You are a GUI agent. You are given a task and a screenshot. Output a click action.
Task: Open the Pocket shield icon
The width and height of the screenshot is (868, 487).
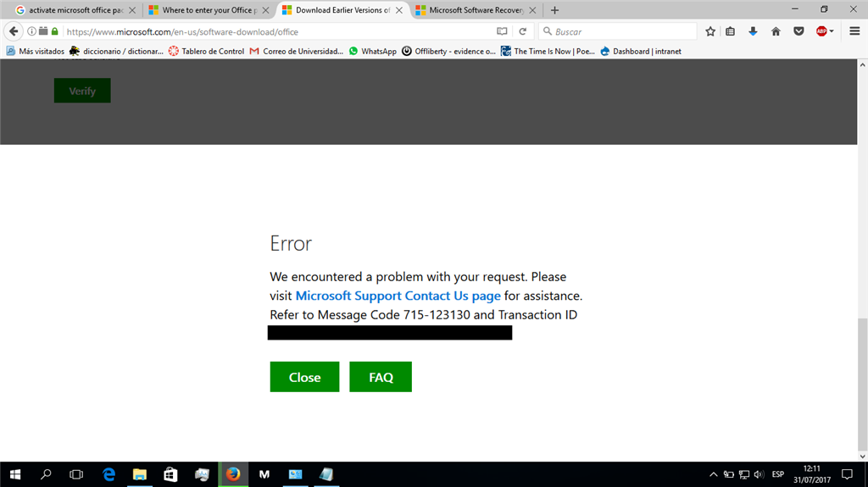798,31
